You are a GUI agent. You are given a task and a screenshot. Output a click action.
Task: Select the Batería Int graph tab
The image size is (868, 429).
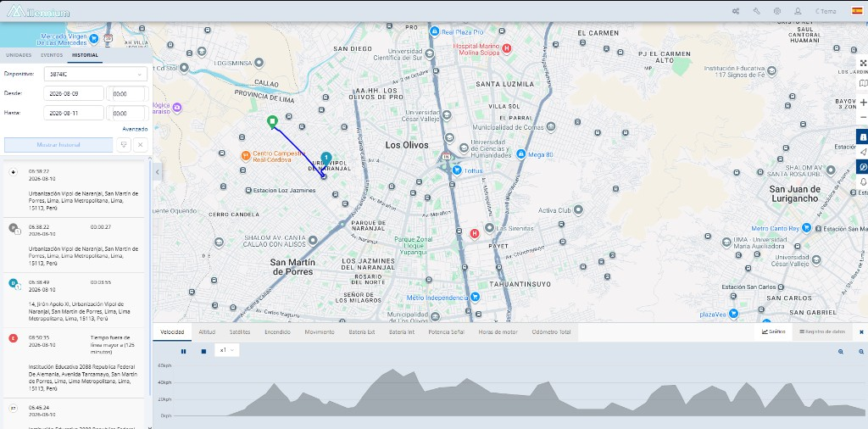tap(401, 332)
